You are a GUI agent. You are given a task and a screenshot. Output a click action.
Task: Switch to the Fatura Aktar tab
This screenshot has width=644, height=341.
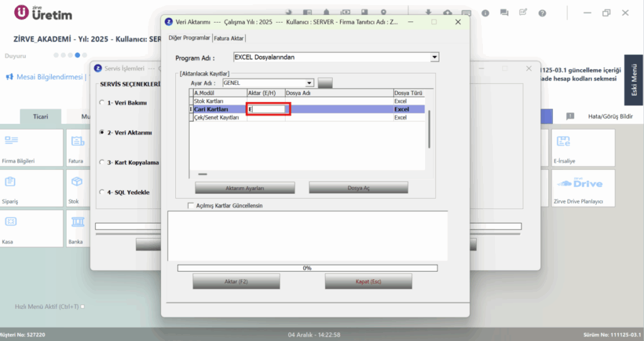click(229, 38)
